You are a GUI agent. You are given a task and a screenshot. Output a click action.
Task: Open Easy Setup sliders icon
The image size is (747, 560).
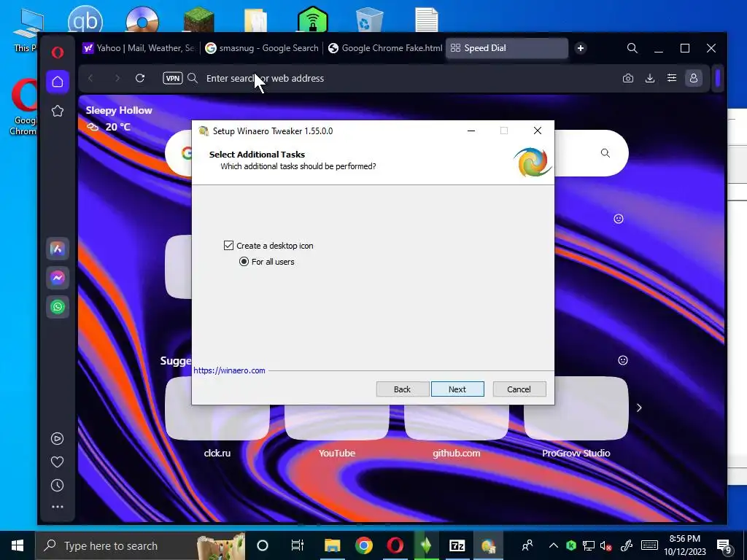(x=672, y=77)
